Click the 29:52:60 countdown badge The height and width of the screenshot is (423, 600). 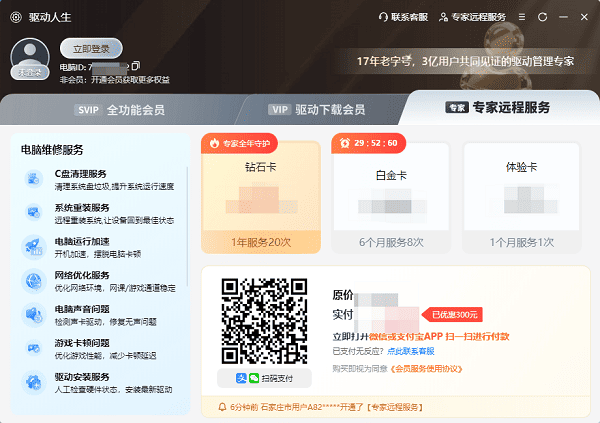[368, 143]
